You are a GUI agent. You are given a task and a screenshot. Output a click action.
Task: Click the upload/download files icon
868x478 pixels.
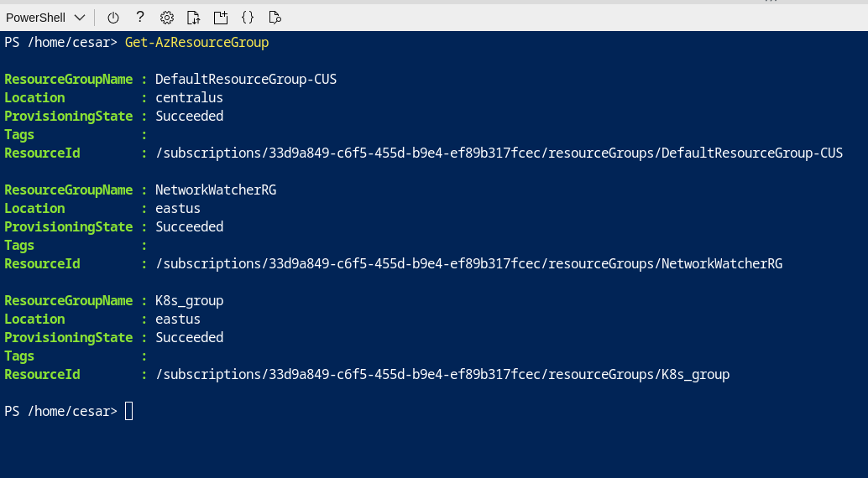coord(194,17)
